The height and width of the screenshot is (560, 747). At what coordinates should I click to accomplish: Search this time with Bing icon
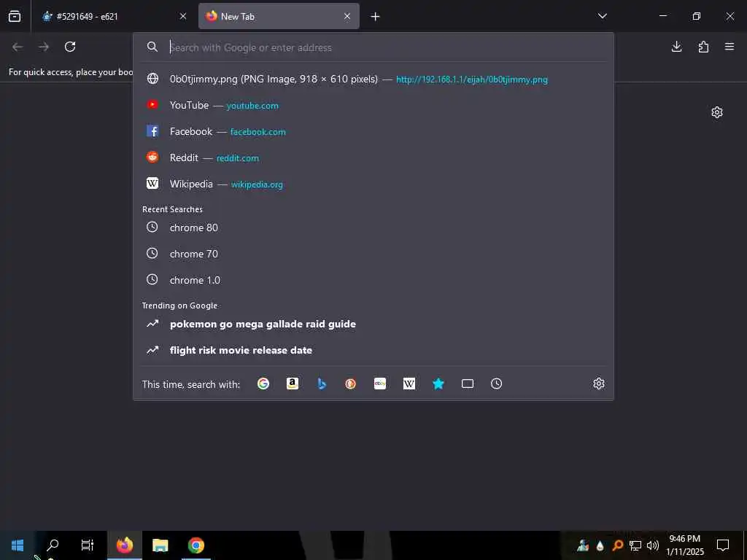click(322, 384)
